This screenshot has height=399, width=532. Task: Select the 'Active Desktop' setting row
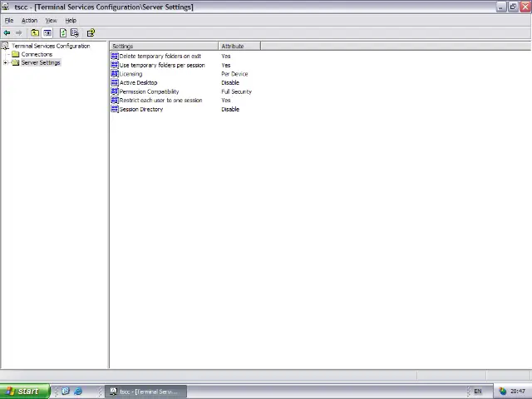(x=139, y=82)
